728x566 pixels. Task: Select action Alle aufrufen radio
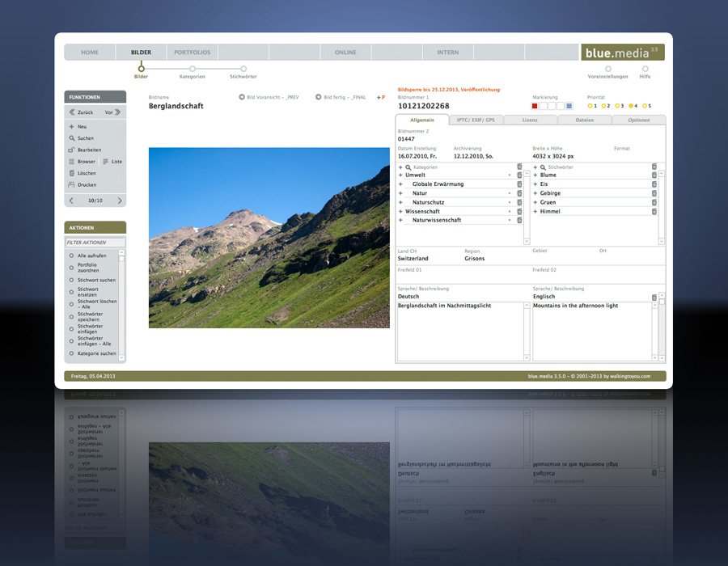71,256
